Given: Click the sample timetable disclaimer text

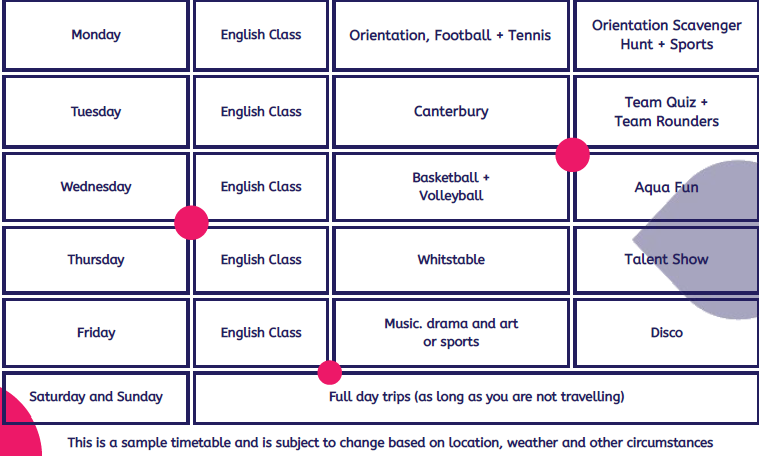Looking at the screenshot, I should coord(391,441).
